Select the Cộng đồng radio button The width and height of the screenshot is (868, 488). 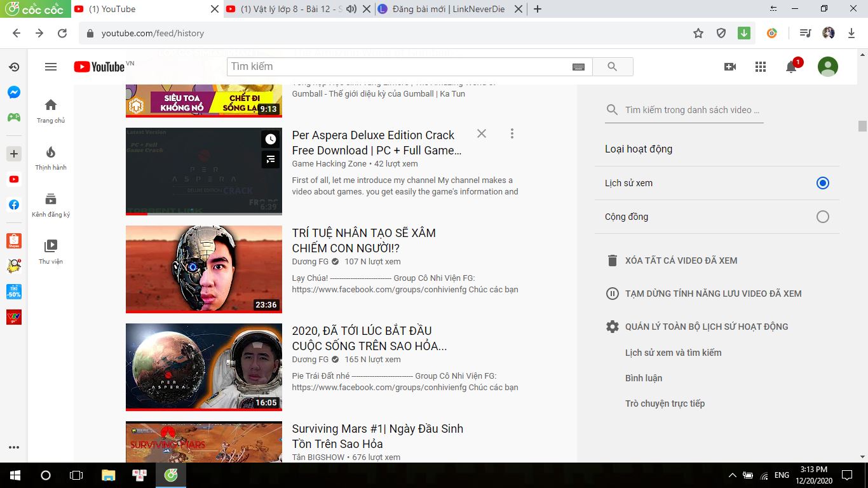point(822,217)
